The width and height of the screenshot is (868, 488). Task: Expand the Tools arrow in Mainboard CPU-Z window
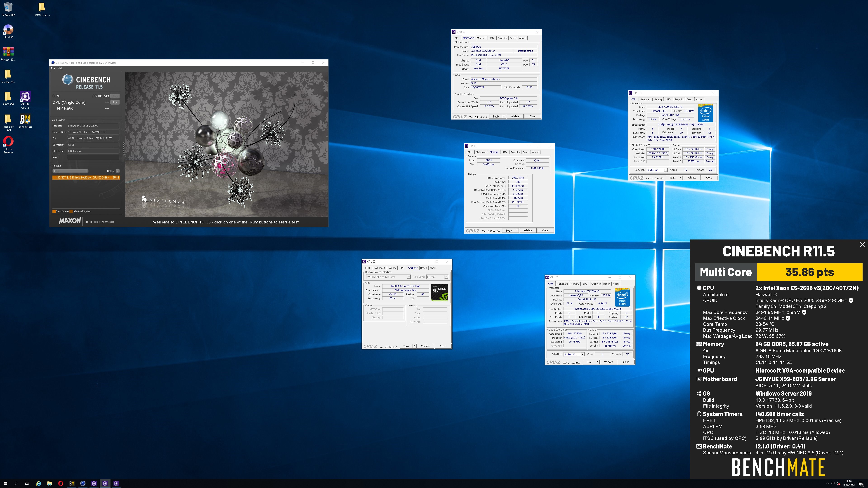pos(504,117)
